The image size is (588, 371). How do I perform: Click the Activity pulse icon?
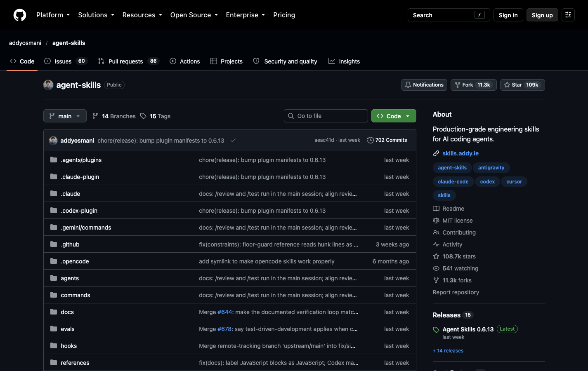point(436,244)
